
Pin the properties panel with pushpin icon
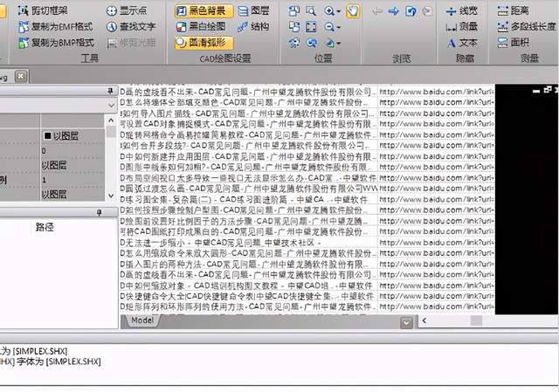point(111,92)
